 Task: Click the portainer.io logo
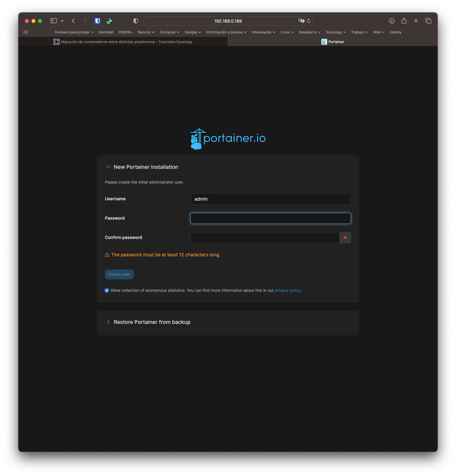[x=228, y=139]
